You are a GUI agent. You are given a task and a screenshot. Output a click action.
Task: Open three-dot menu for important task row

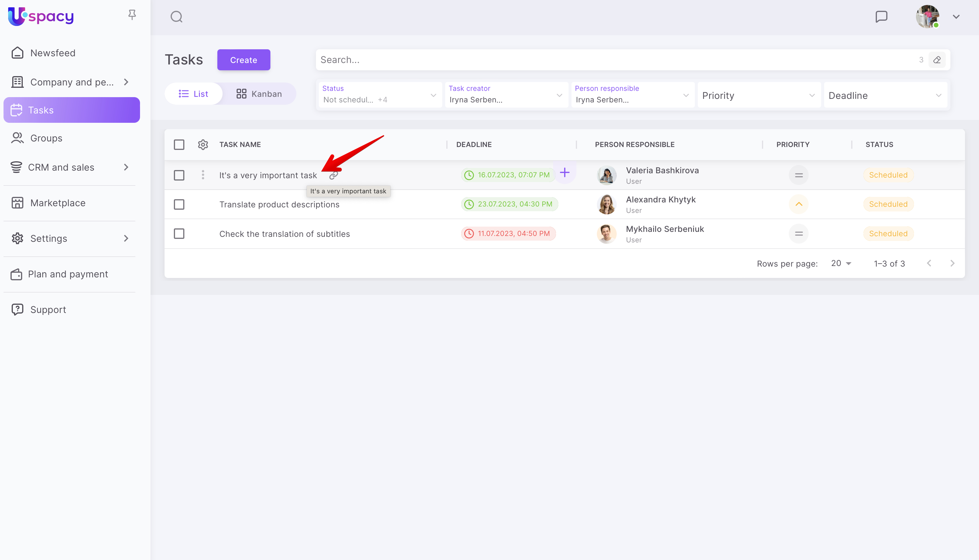203,175
